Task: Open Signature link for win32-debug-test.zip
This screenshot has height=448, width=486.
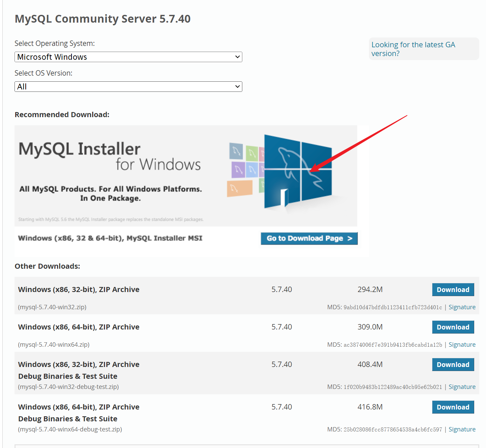Action: point(462,387)
